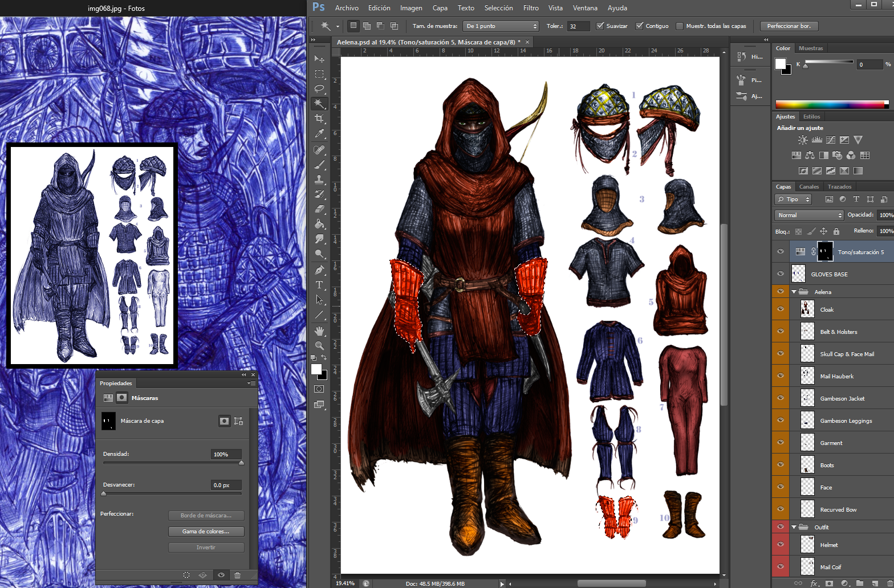Add a Brightness/Contrast adjustment

click(x=803, y=140)
